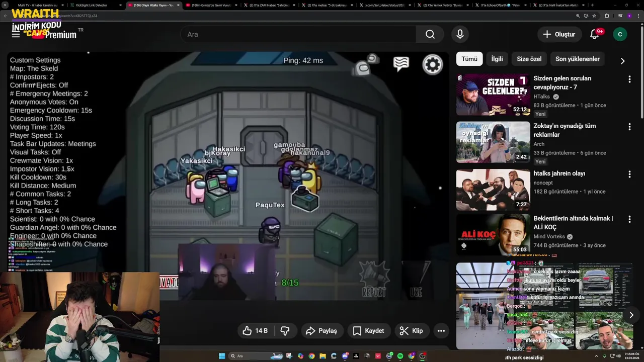Open the account avatar menu

[620, 34]
